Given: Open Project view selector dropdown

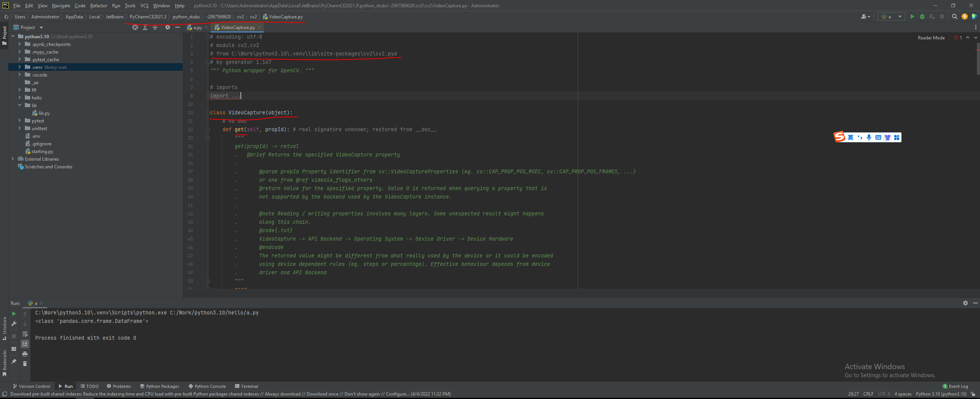Looking at the screenshot, I should (28, 27).
